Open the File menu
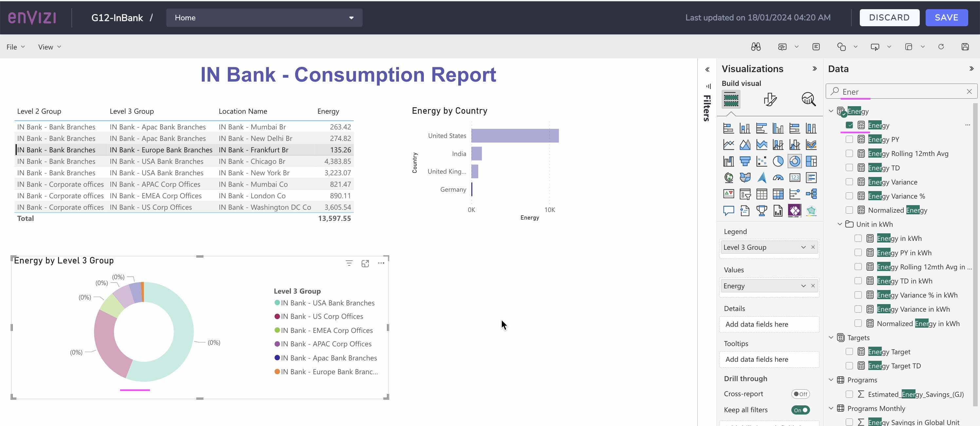The width and height of the screenshot is (980, 426). [16, 47]
